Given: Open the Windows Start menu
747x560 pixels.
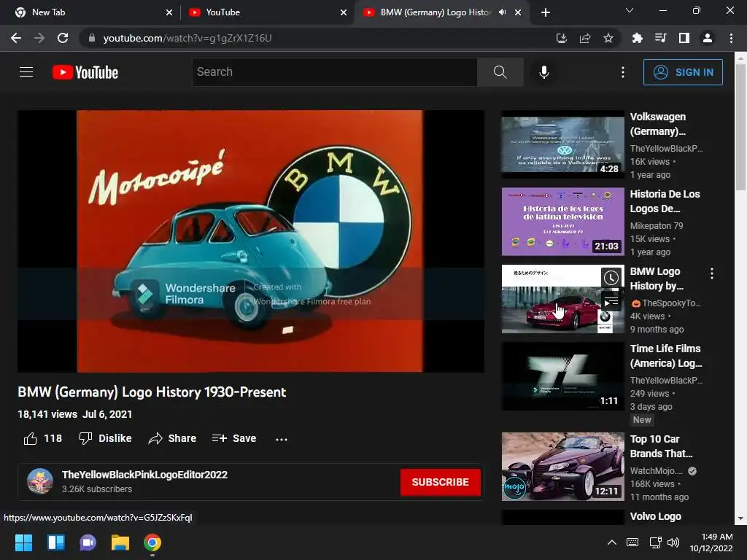Looking at the screenshot, I should [23, 542].
